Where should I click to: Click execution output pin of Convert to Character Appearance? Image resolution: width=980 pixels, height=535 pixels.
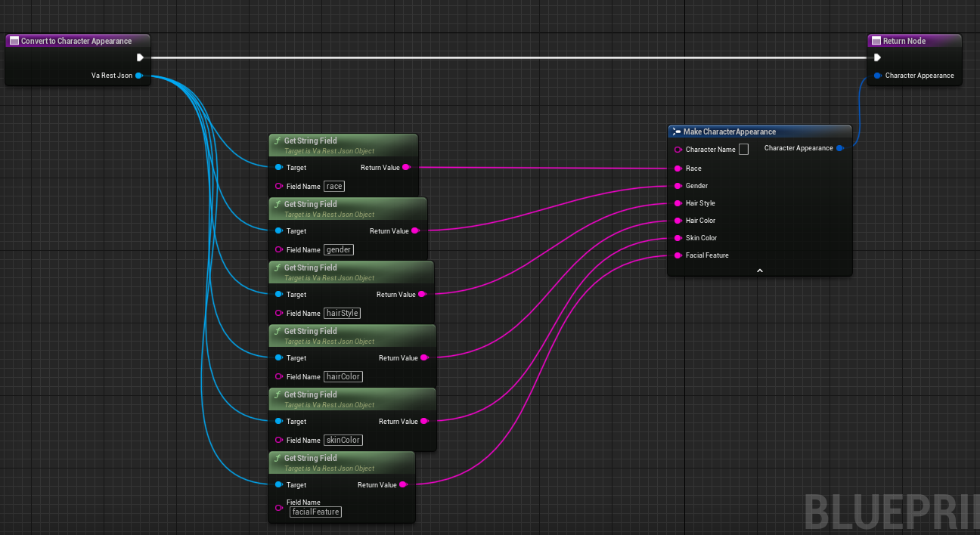click(x=140, y=57)
